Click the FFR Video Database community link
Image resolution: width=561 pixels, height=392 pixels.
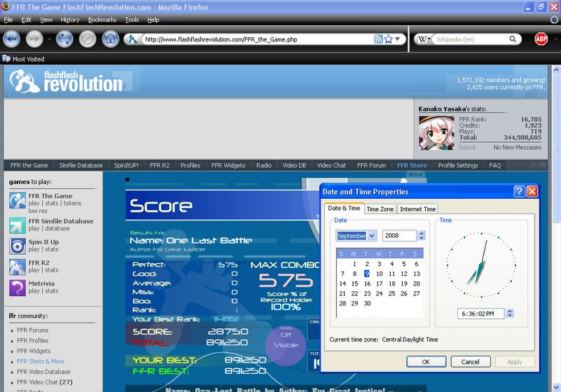pos(43,372)
